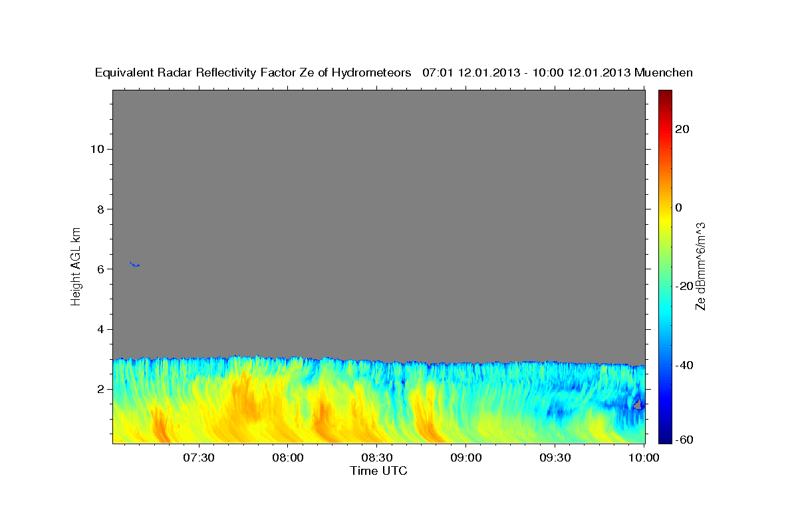Click the 09:00 time tick label
Viewport: 798px width, 532px height.
(466, 458)
